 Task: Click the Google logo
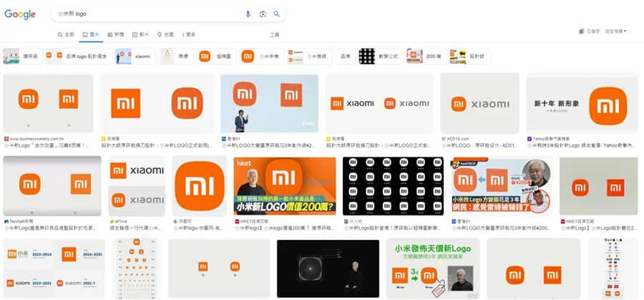pos(20,14)
